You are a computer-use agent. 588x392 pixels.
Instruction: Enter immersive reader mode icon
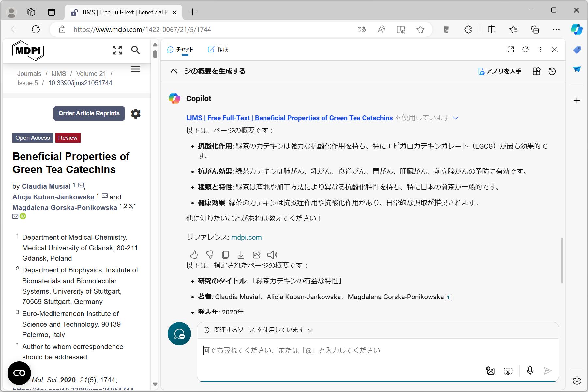tap(401, 30)
